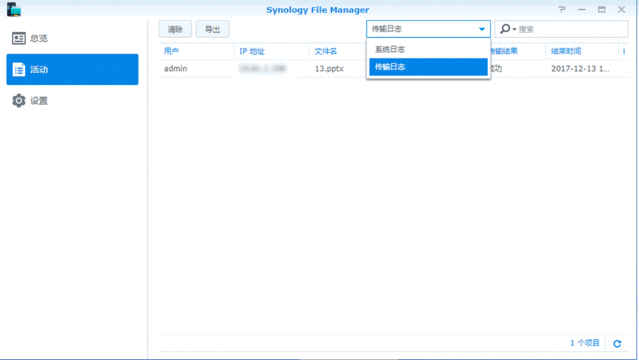Viewport: 639px width, 360px height.
Task: Expand search options arrow beside magnifier
Action: click(x=514, y=29)
